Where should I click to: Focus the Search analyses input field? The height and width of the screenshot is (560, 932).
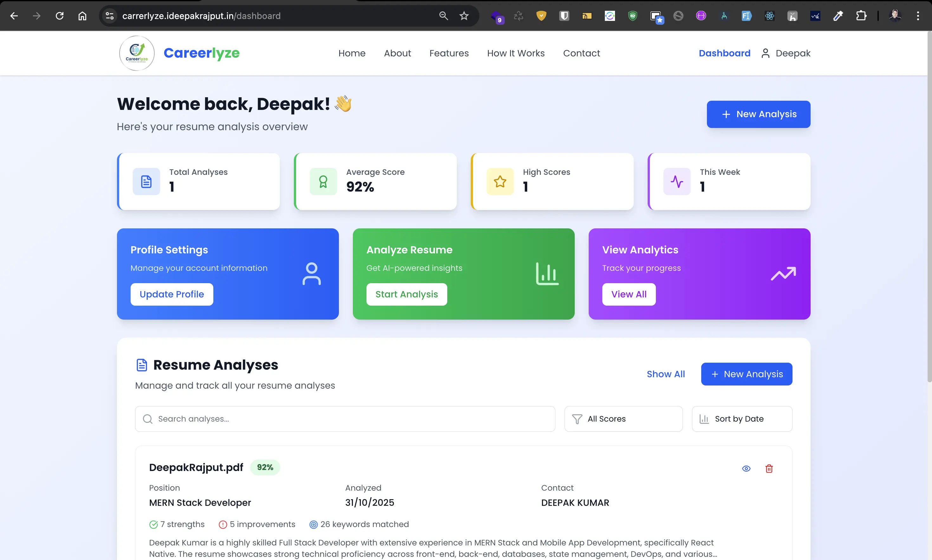pos(345,419)
